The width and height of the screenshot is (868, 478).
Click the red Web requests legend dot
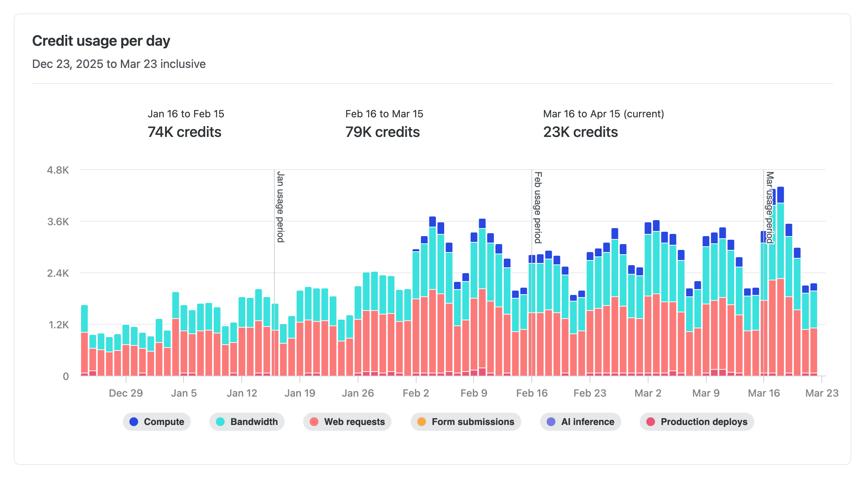point(315,422)
